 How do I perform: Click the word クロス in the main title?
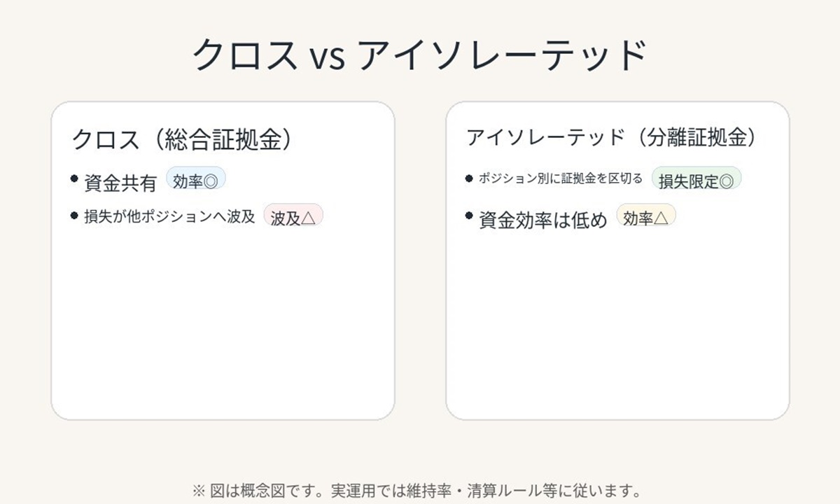(244, 55)
